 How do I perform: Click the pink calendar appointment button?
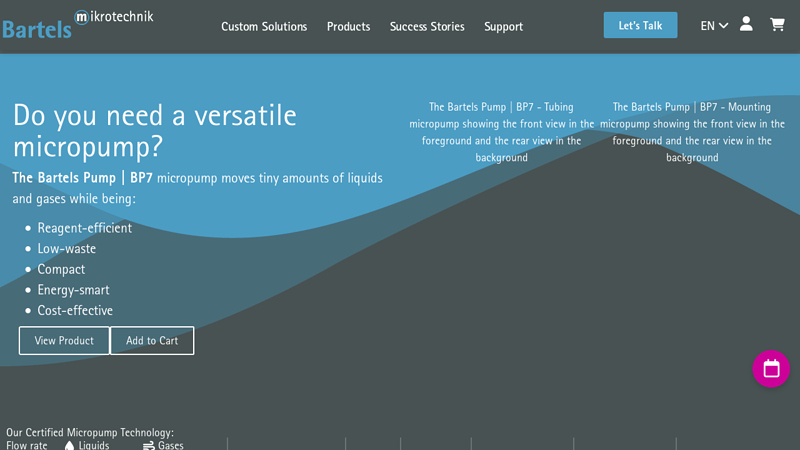(x=771, y=368)
